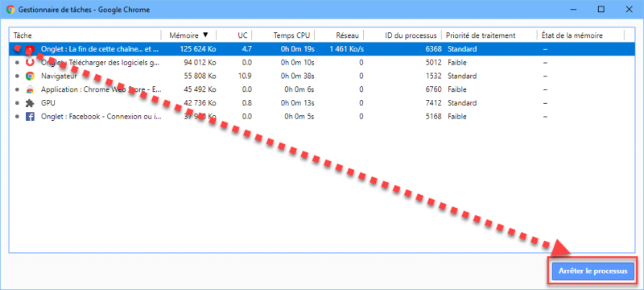Click network value 1 461 Ko/s

[x=346, y=49]
